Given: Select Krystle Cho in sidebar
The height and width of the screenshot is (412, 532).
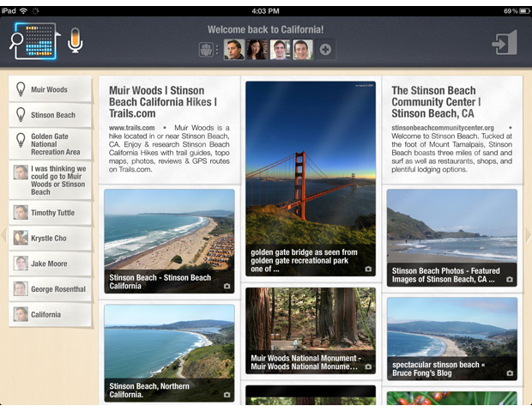Looking at the screenshot, I should pos(51,239).
